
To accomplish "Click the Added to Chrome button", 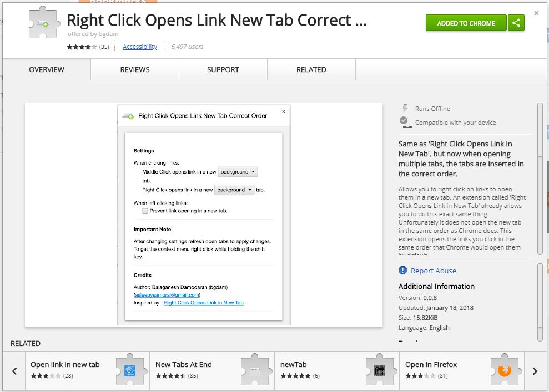I will [x=466, y=23].
